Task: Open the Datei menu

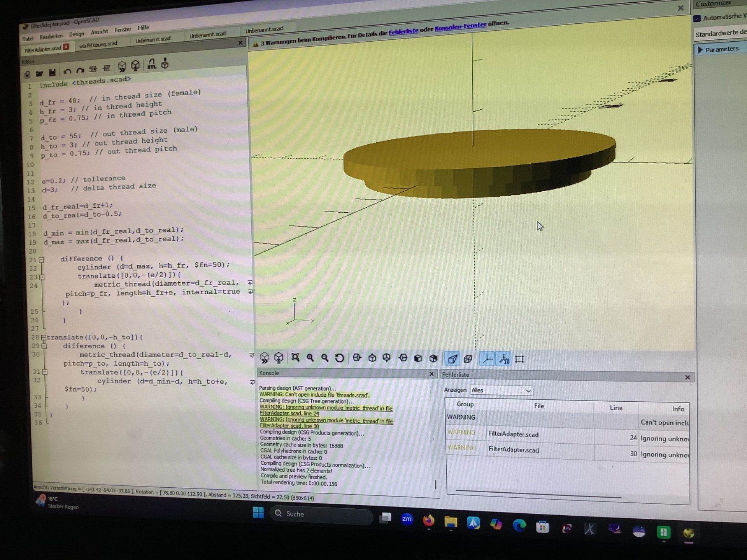Action: pyautogui.click(x=28, y=39)
